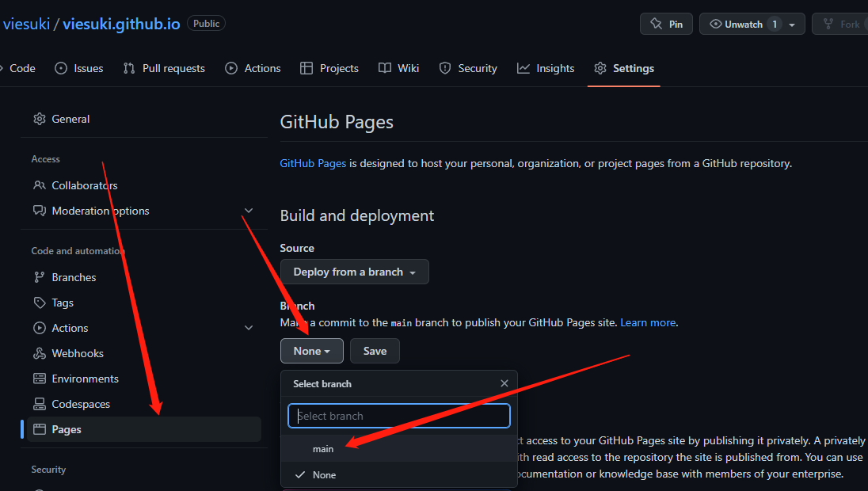Click the Insights graph icon
This screenshot has height=491, width=868.
[523, 68]
